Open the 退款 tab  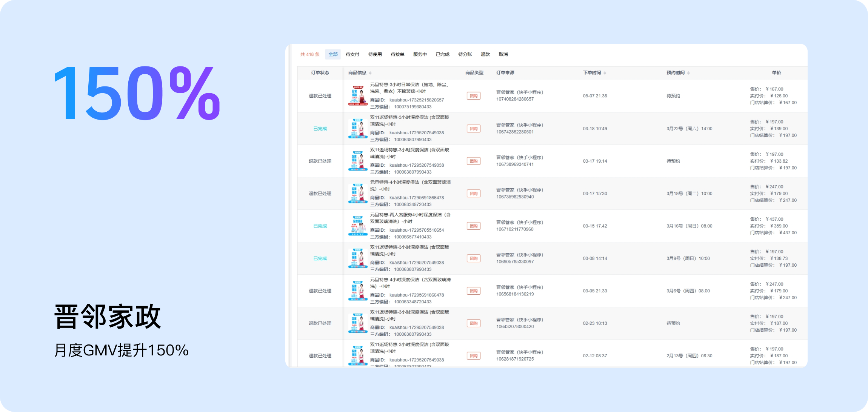coord(485,54)
